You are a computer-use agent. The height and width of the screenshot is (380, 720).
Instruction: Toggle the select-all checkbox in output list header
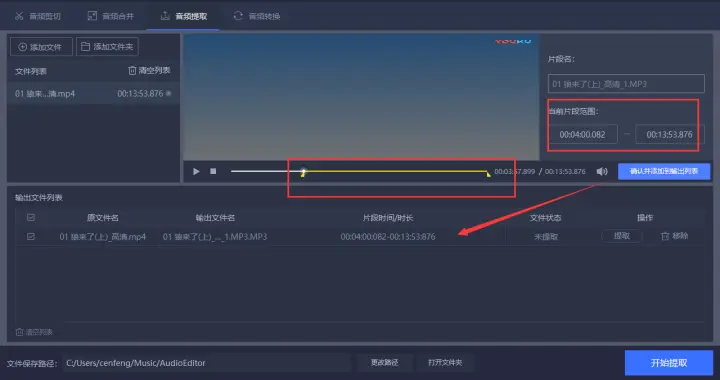31,218
